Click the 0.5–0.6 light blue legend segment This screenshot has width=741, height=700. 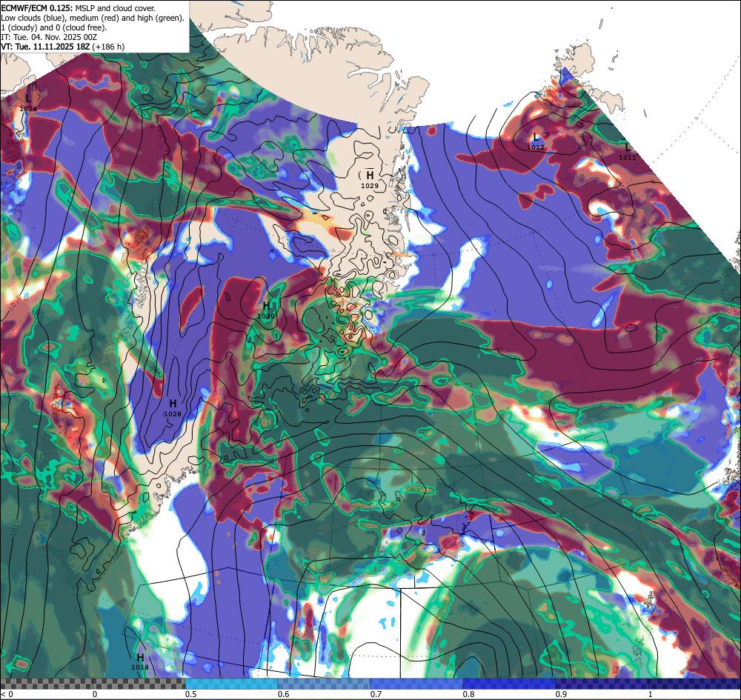[231, 684]
